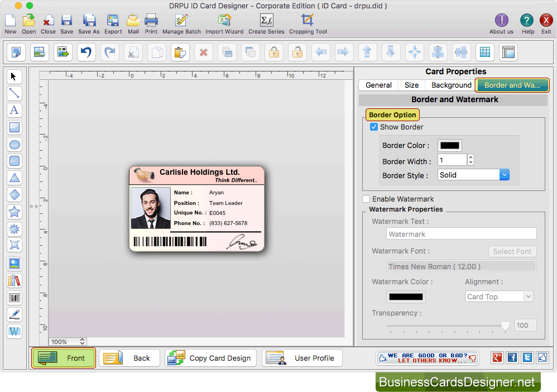Toggle the ruler visibility
Screen dimensions: 557x392
(x=508, y=52)
